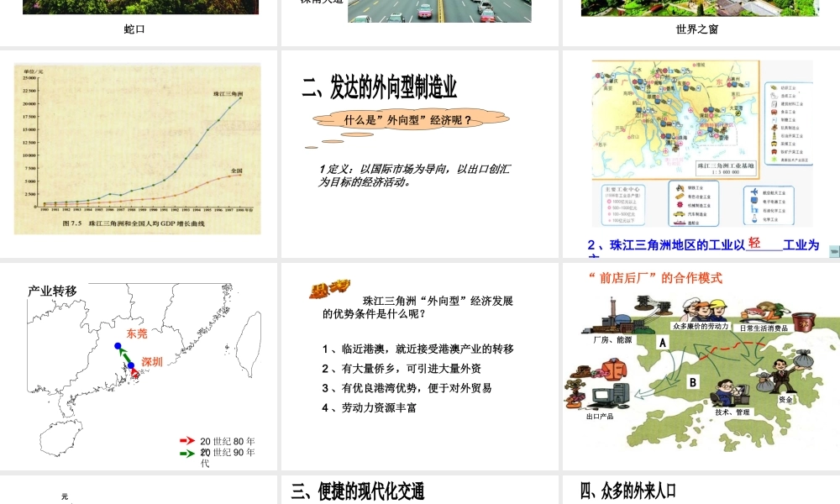Click the 出口产品 label under the computer

point(600,416)
